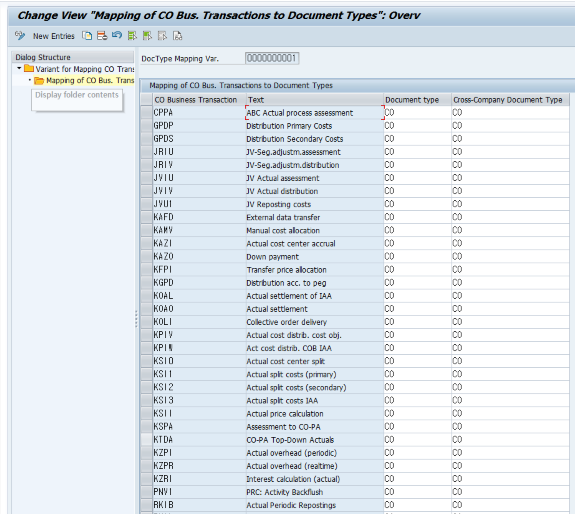Select the GPDP row using its selector box
Image resolution: width=575 pixels, height=514 pixels.
coord(147,126)
